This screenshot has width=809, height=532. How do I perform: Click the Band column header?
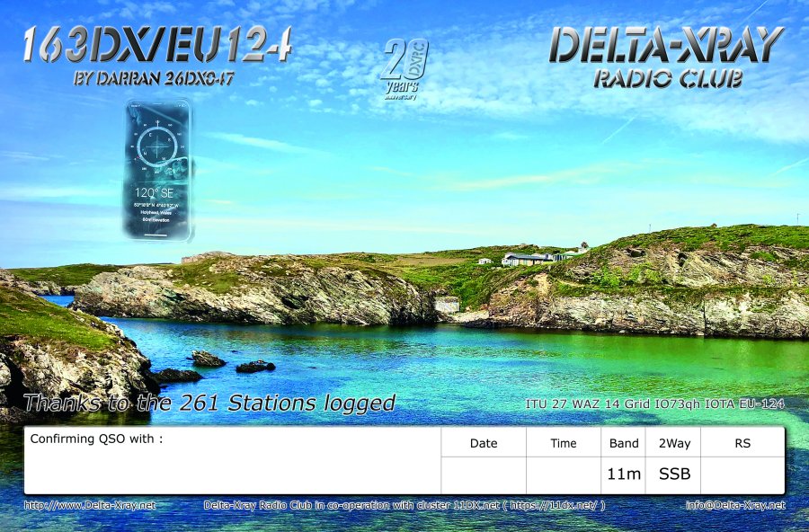click(624, 443)
